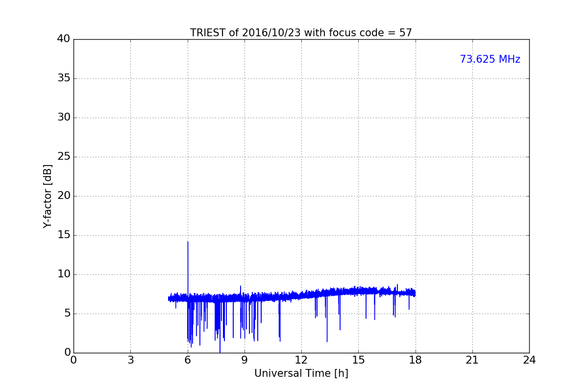Click y-axis tick label 10
The width and height of the screenshot is (588, 392).
point(63,274)
